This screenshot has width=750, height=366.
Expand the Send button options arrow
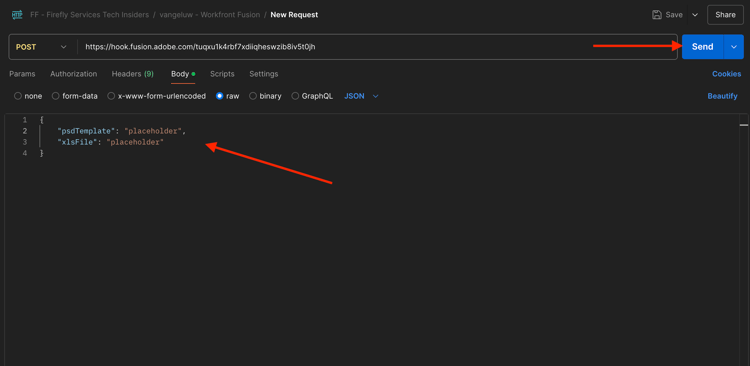point(734,47)
